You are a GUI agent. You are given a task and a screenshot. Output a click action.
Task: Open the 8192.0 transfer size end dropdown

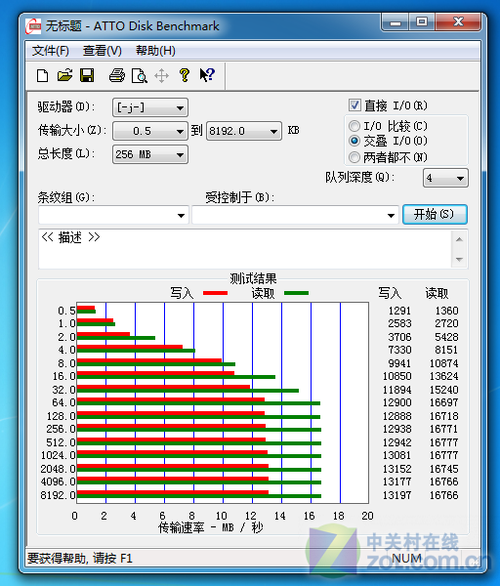pyautogui.click(x=244, y=131)
